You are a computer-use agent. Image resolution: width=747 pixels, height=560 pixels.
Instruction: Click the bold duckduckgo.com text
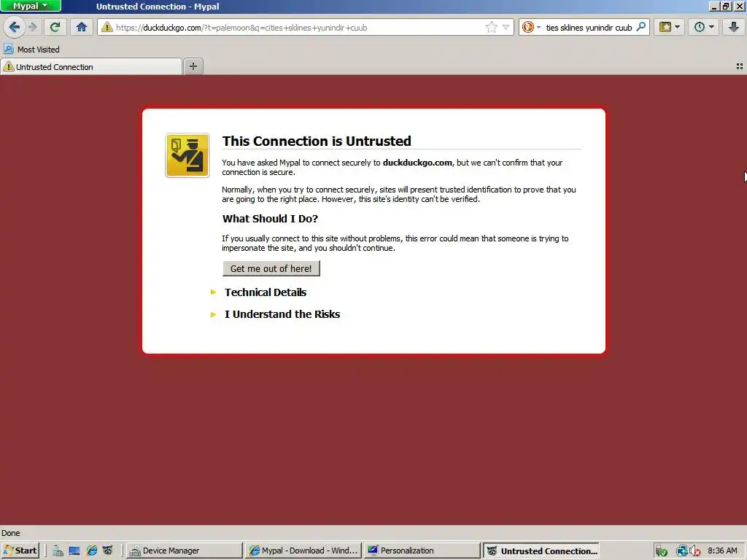[417, 163]
